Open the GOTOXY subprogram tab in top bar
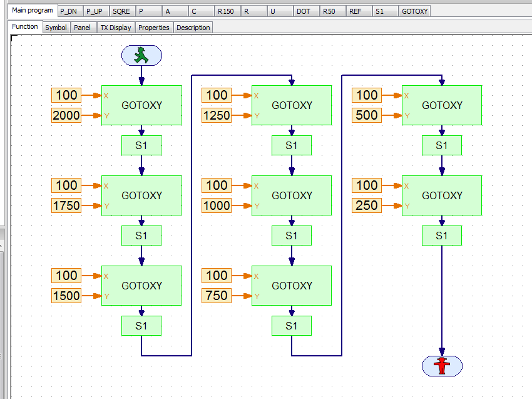Image resolution: width=532 pixels, height=399 pixels. 415,11
